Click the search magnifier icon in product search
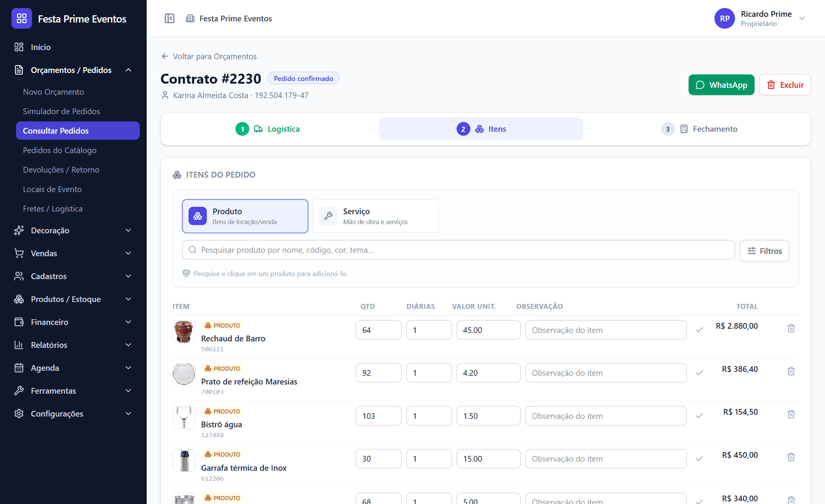Image resolution: width=825 pixels, height=504 pixels. tap(192, 250)
